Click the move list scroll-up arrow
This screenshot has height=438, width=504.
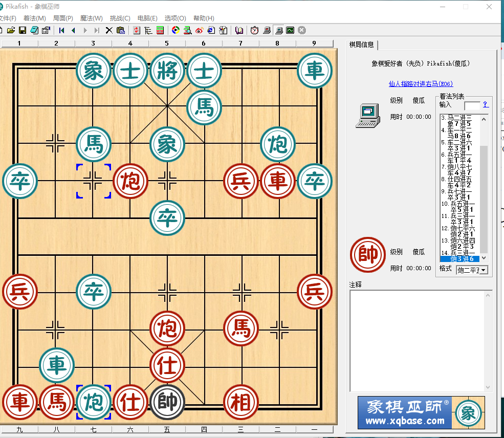(x=484, y=119)
